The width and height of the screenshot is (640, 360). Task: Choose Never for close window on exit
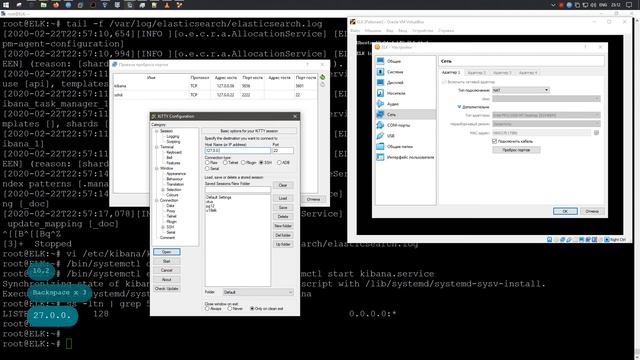click(x=230, y=309)
